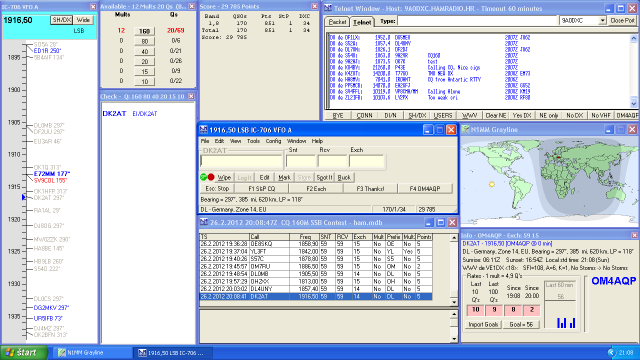Click the N1MM Grayline title bar icon
This screenshot has height=360, width=640.
[465, 130]
